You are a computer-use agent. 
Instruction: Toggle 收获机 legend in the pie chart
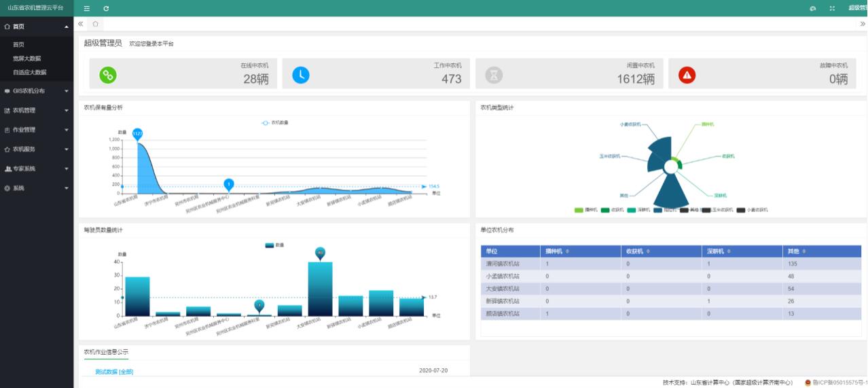click(611, 210)
